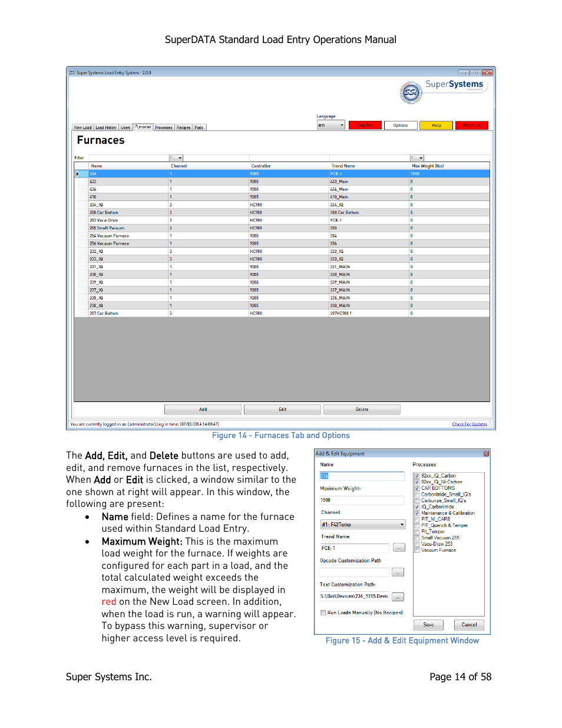Click the Text Customization Path field

(354, 597)
